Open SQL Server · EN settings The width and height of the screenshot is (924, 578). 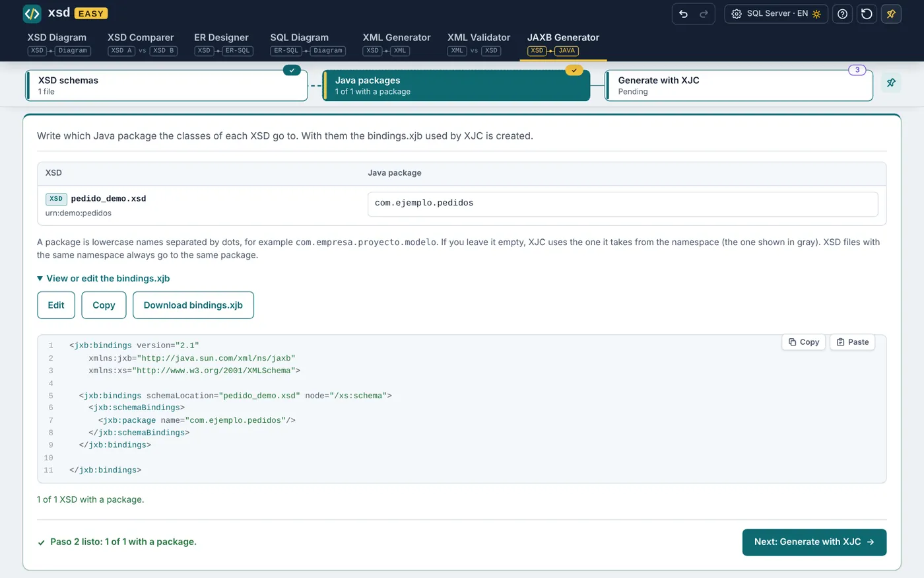click(777, 14)
